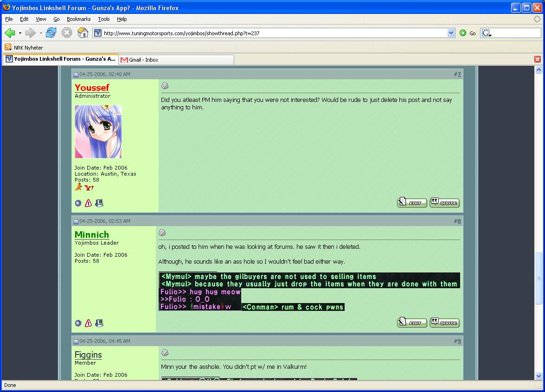
Task: Reload the current forum page
Action: point(51,33)
